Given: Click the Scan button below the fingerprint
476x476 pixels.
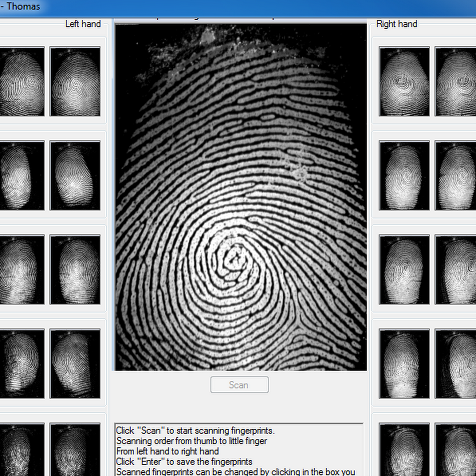Looking at the screenshot, I should 239,385.
